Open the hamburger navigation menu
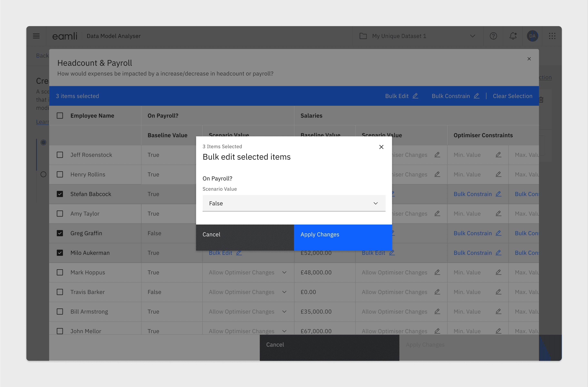Screen dimensions: 588x387 pos(36,36)
